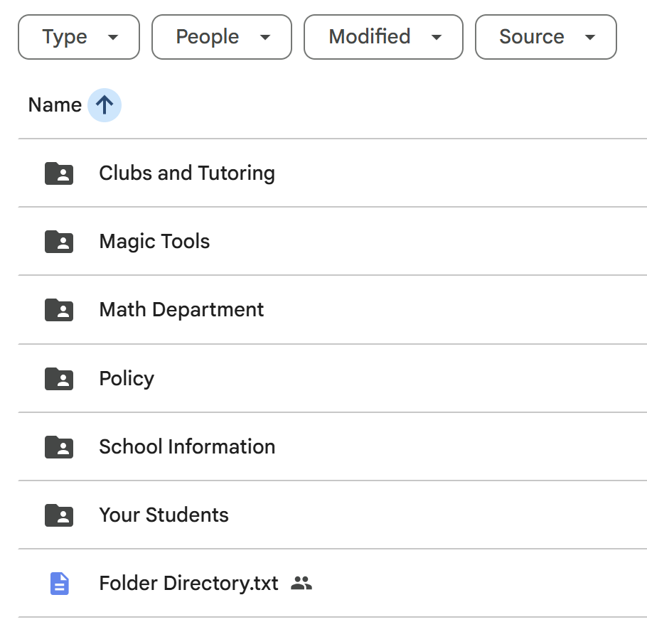Click the School Information folder icon
Viewport: 647px width, 644px height.
(59, 447)
